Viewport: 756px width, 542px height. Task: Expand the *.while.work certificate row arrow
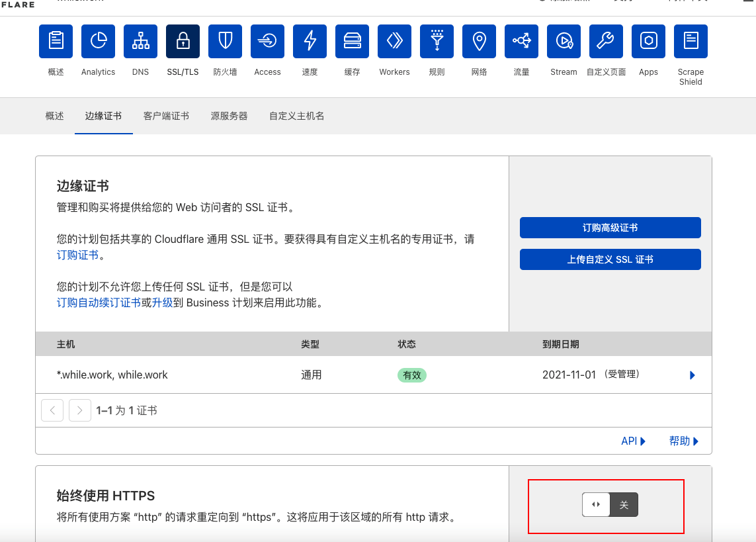point(692,375)
